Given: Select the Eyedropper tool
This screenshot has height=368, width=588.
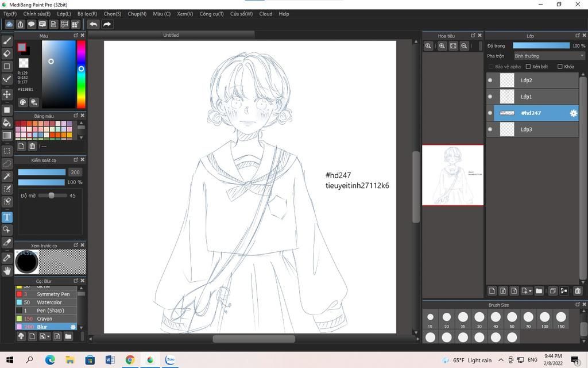Looking at the screenshot, I should pos(7,258).
